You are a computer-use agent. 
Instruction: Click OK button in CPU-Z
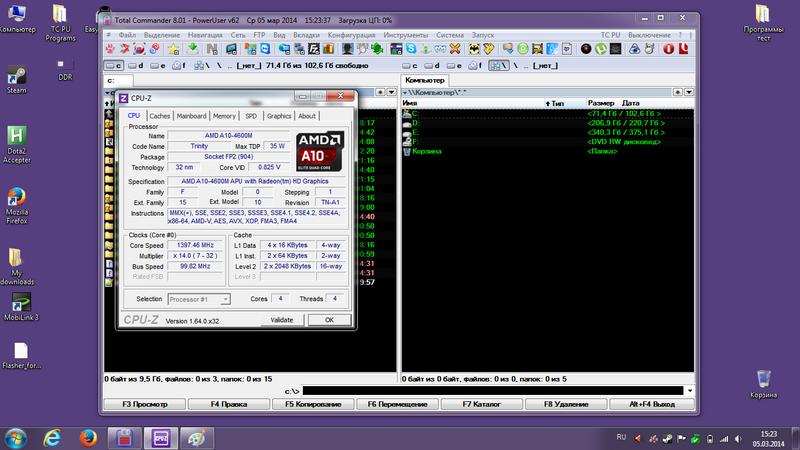(x=330, y=320)
